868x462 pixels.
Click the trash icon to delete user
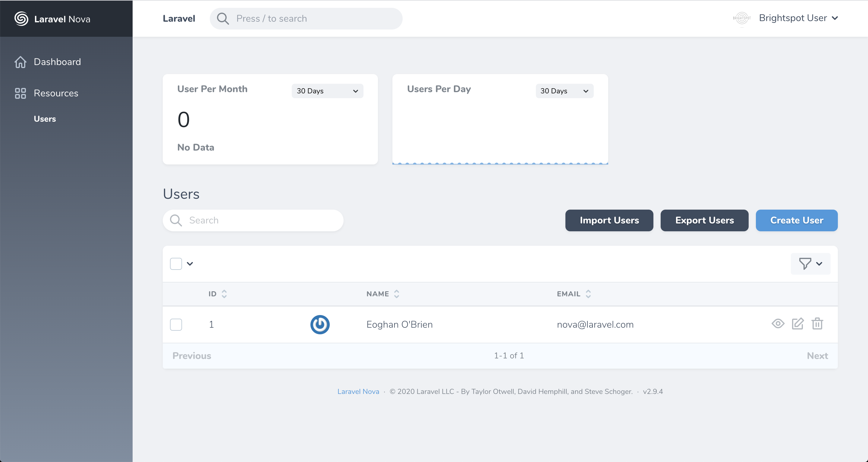tap(817, 324)
